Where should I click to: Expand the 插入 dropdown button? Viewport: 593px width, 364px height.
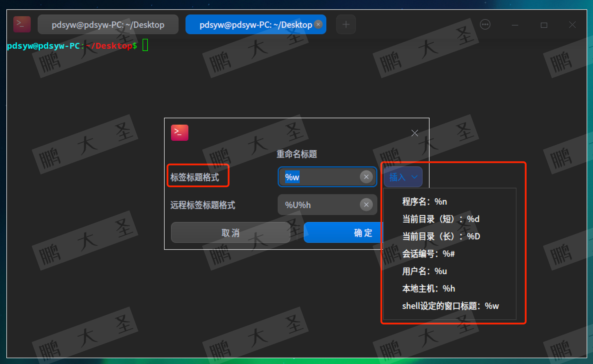[x=403, y=177]
